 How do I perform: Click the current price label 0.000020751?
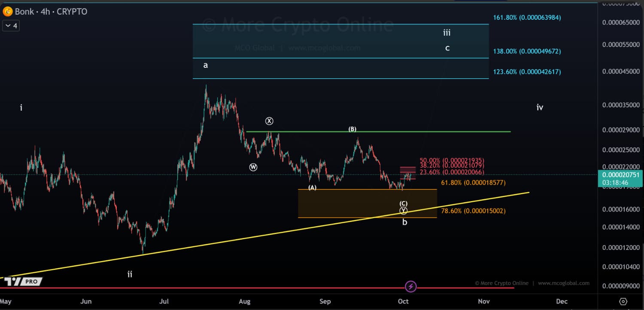coord(620,175)
